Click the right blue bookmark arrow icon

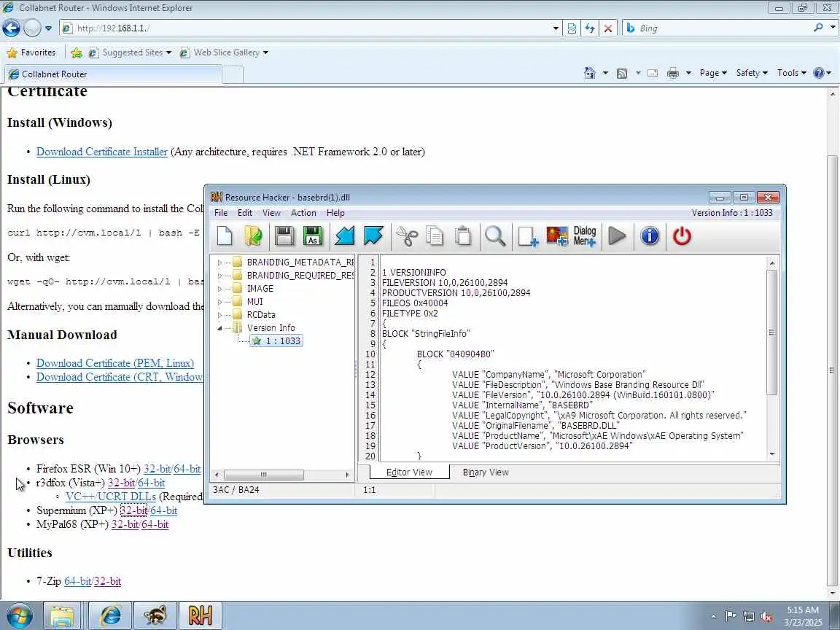[373, 236]
